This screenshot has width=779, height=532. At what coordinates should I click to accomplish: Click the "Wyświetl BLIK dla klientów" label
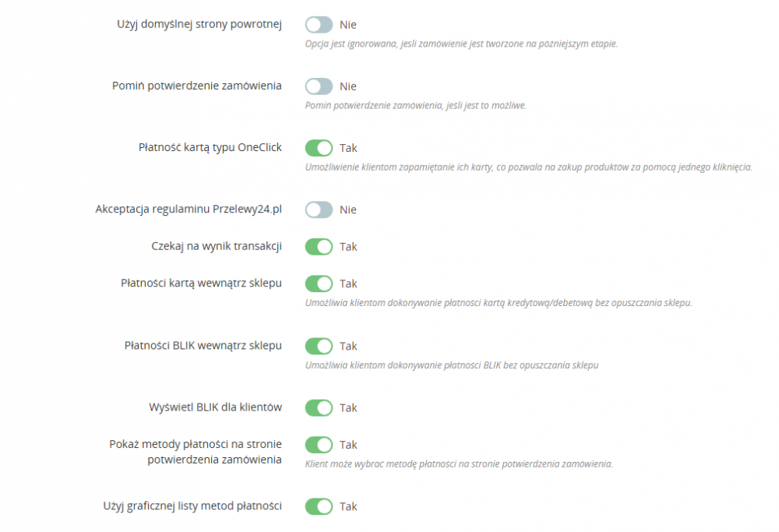(214, 407)
